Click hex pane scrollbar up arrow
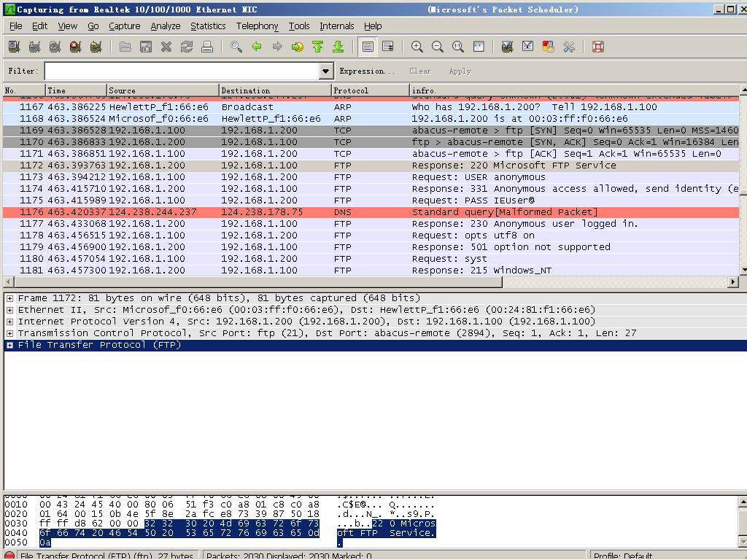 pos(743,502)
